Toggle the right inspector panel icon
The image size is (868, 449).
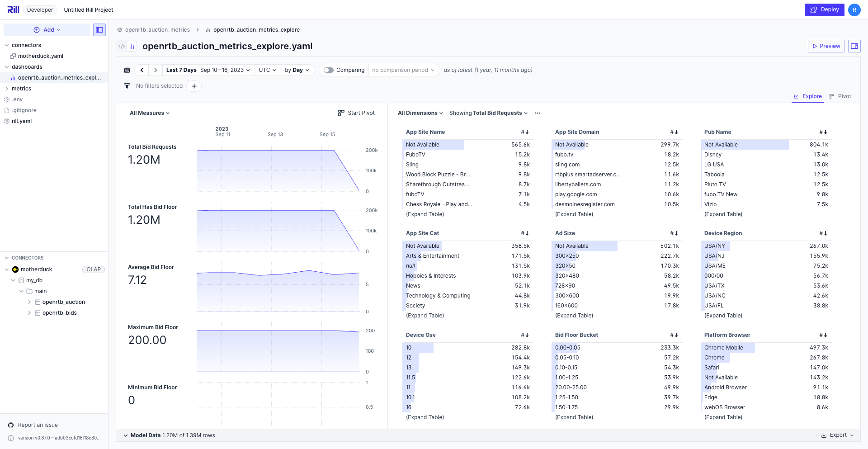coord(854,46)
